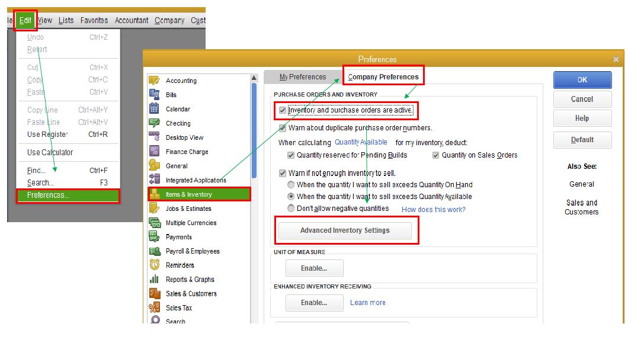
Task: Click the scroll up arrow of preferences list
Action: pyautogui.click(x=254, y=78)
